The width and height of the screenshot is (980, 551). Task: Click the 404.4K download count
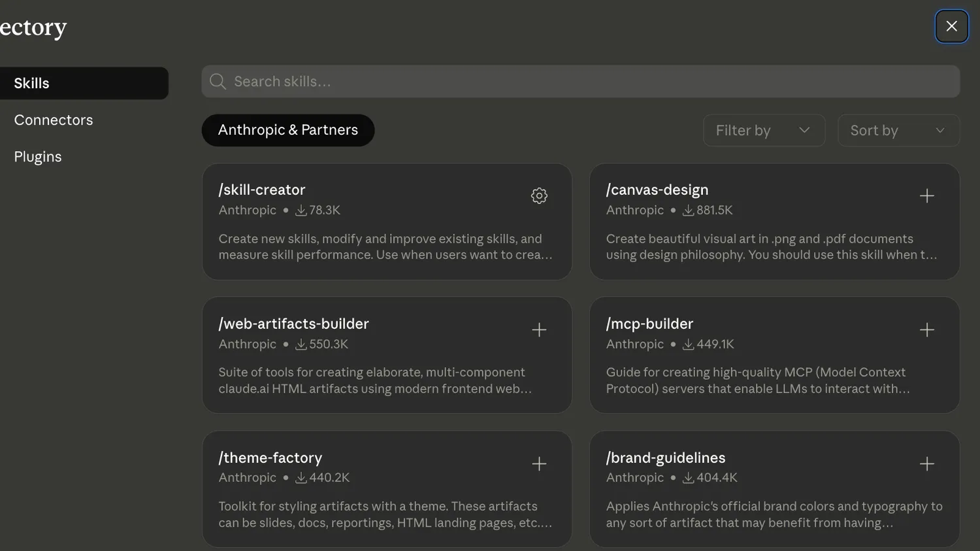click(x=717, y=478)
